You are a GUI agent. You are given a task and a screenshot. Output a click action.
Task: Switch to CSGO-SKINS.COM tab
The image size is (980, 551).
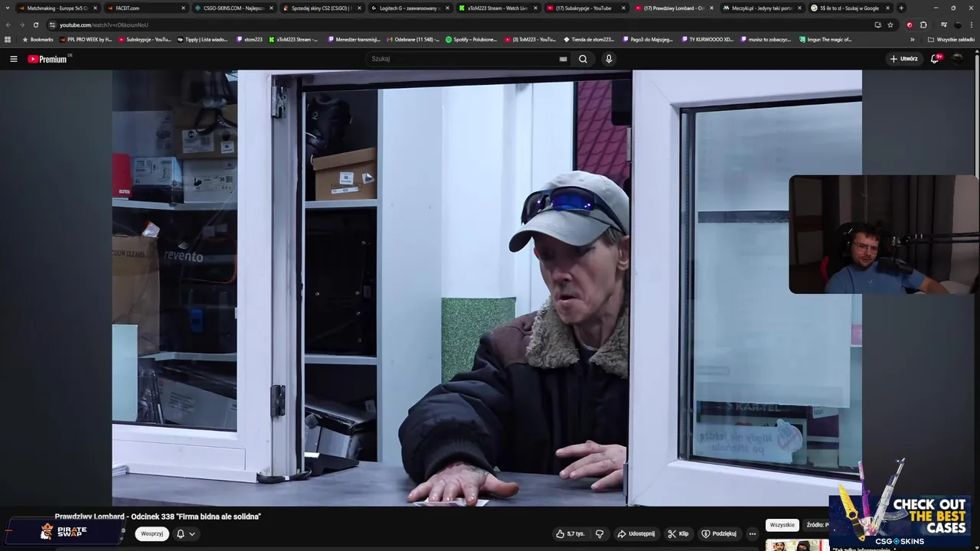coord(233,8)
